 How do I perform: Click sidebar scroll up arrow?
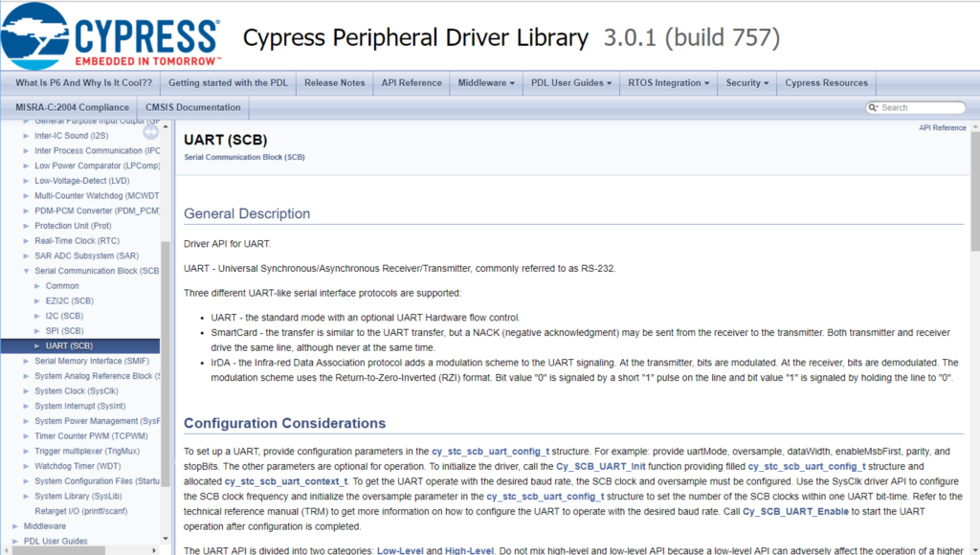[166, 127]
